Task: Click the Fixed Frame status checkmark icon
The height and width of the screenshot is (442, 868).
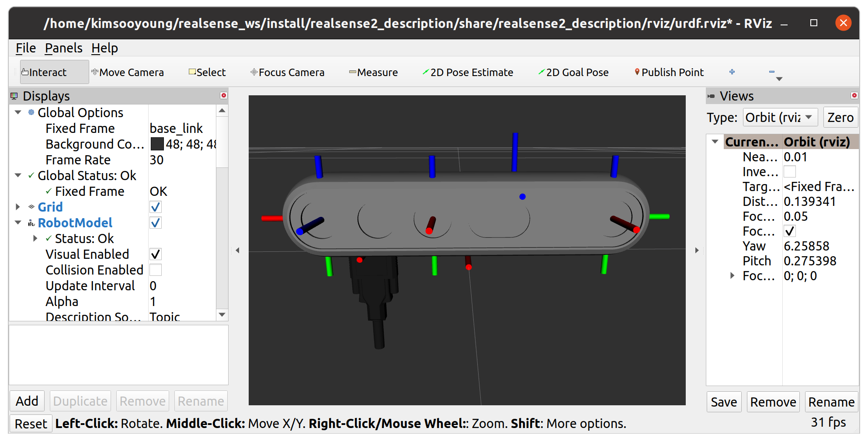Action: (49, 191)
